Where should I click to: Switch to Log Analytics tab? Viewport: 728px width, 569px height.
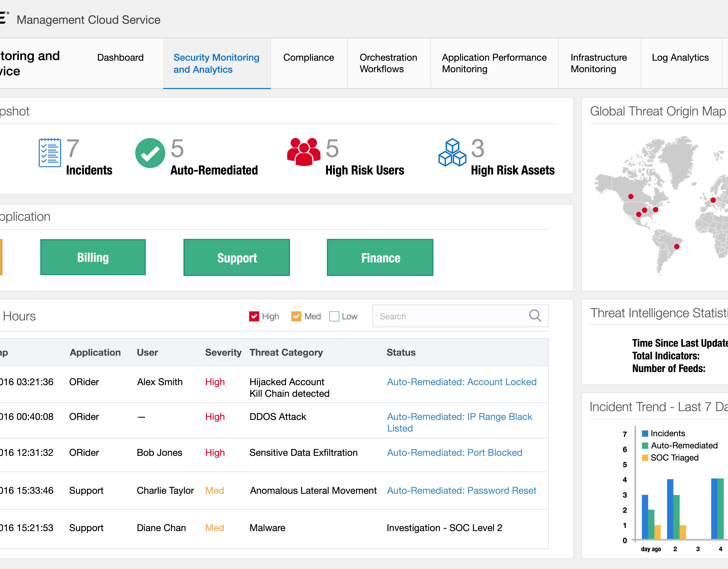680,58
